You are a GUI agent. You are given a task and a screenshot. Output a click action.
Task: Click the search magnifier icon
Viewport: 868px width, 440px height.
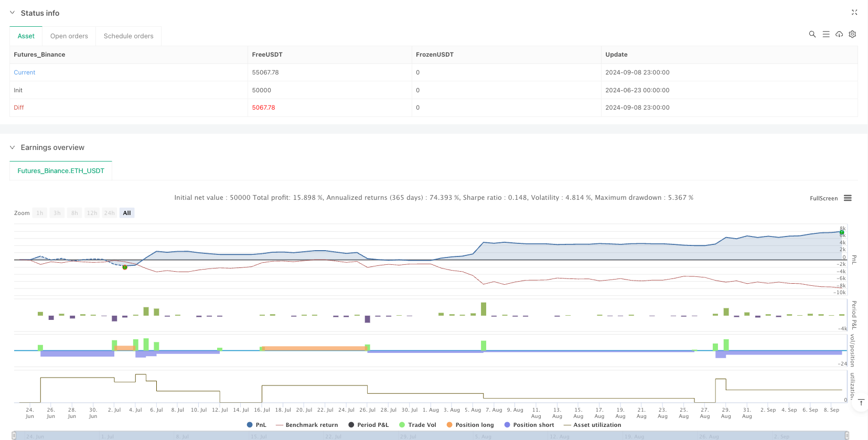point(812,34)
